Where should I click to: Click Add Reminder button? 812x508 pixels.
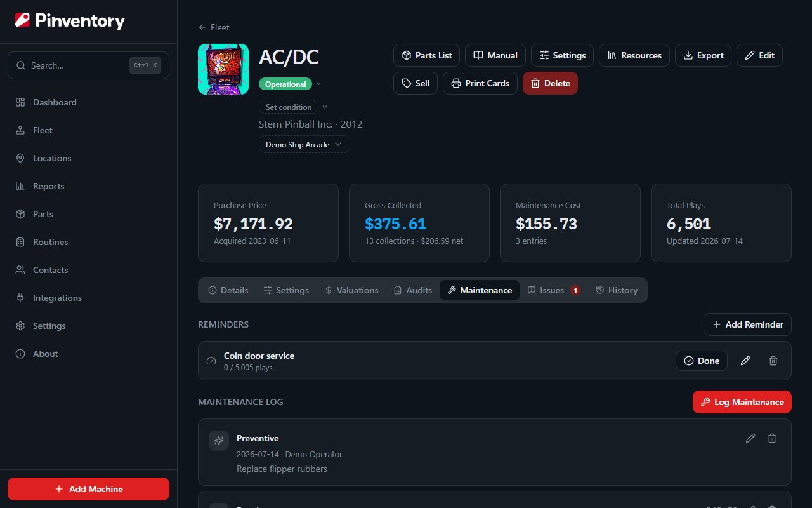pos(747,324)
